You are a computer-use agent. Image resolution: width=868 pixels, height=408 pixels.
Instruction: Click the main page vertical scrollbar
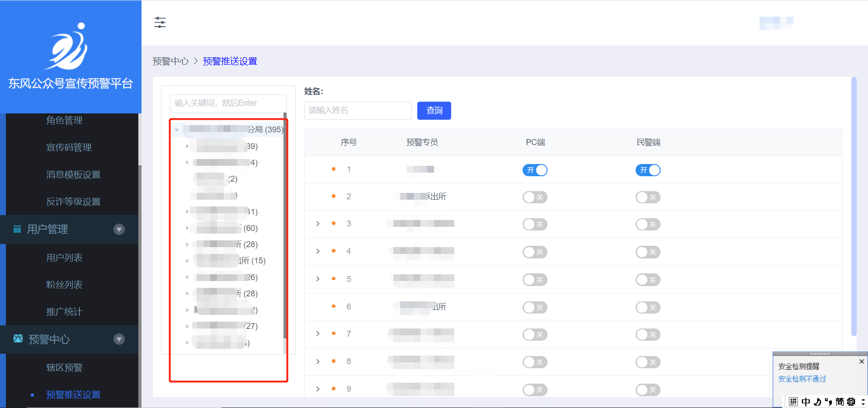click(854, 206)
